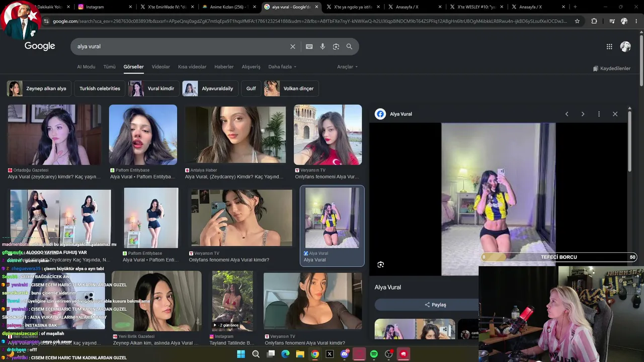Open a new browser tab
Image resolution: width=644 pixels, height=362 pixels.
[x=575, y=7]
